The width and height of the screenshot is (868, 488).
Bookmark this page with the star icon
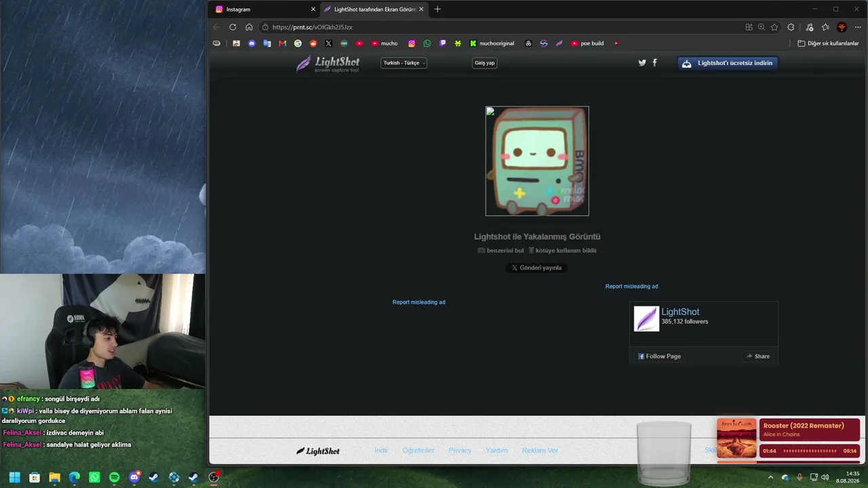pos(774,27)
